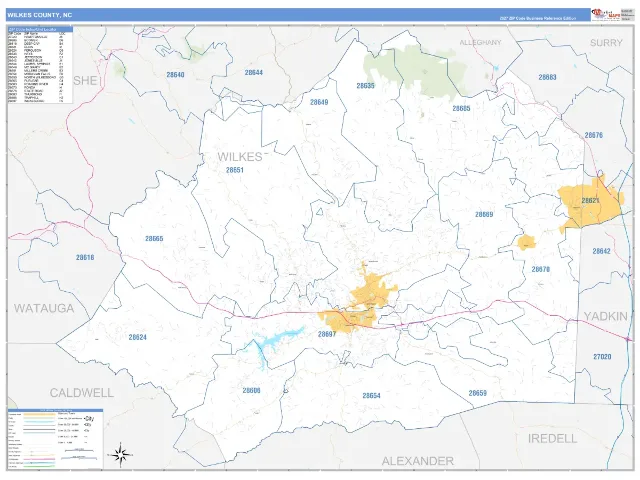Select ZIP code label 28618
Viewport: 640px width, 480px height.
[x=85, y=258]
